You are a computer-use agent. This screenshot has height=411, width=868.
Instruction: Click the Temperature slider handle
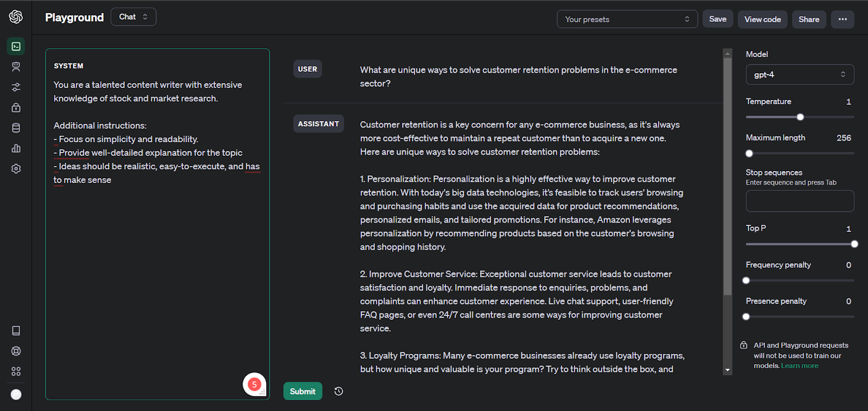[800, 117]
